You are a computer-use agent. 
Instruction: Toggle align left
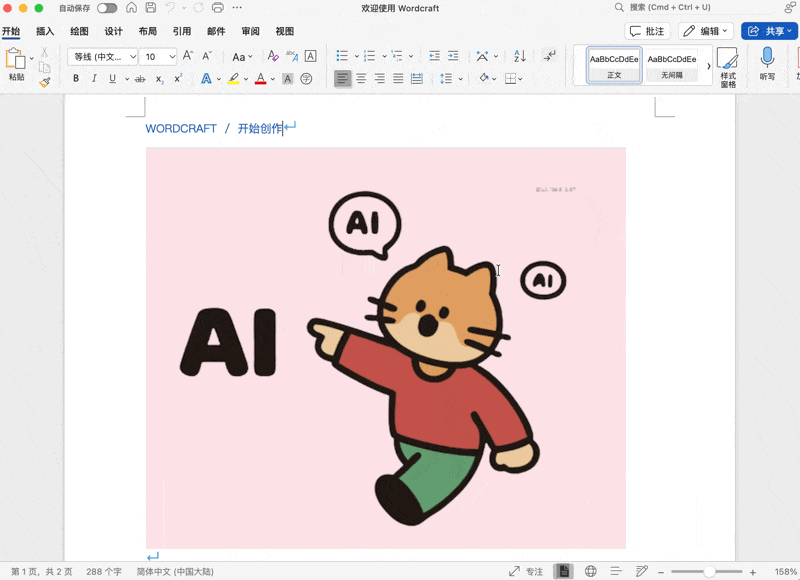tap(342, 79)
